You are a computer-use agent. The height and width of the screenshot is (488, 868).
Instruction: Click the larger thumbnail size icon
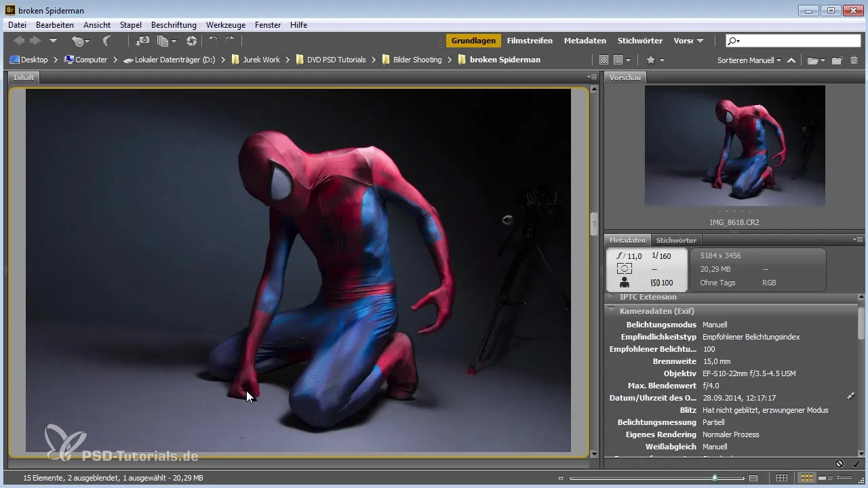point(754,479)
